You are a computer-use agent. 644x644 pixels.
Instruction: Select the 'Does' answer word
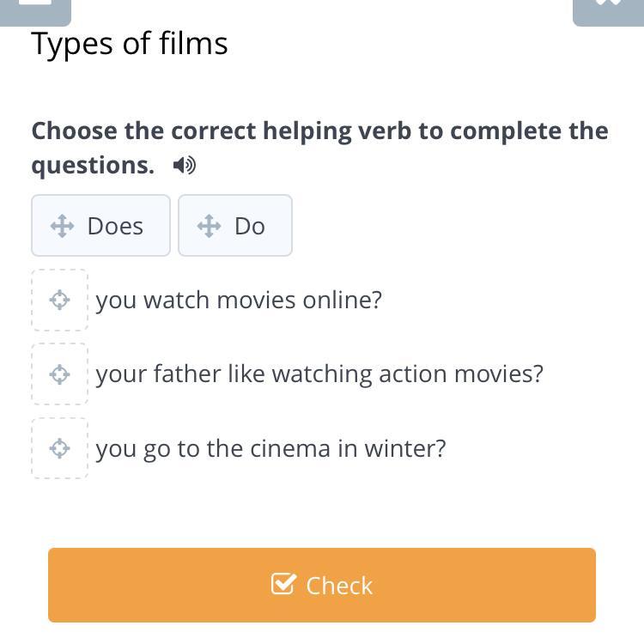click(115, 226)
